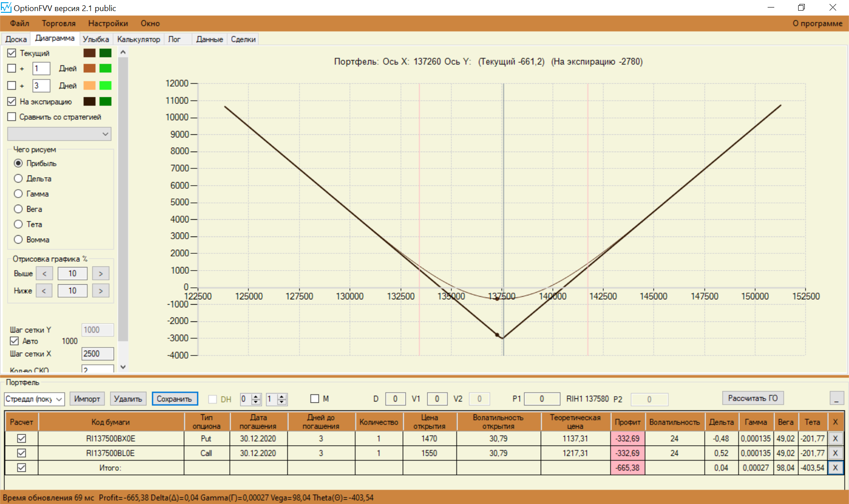The width and height of the screenshot is (849, 504).
Task: Click brown color swatch next to Текущий
Action: [x=89, y=53]
